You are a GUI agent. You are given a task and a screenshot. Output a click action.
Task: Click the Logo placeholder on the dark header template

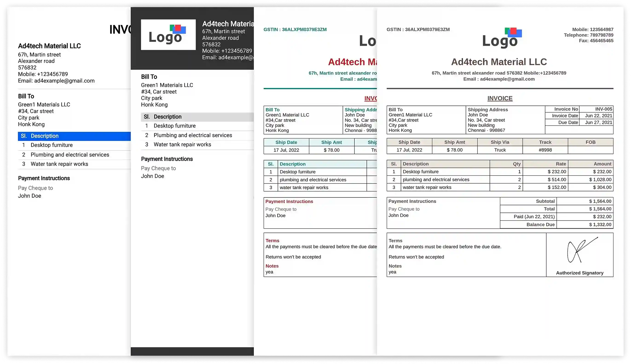(168, 35)
